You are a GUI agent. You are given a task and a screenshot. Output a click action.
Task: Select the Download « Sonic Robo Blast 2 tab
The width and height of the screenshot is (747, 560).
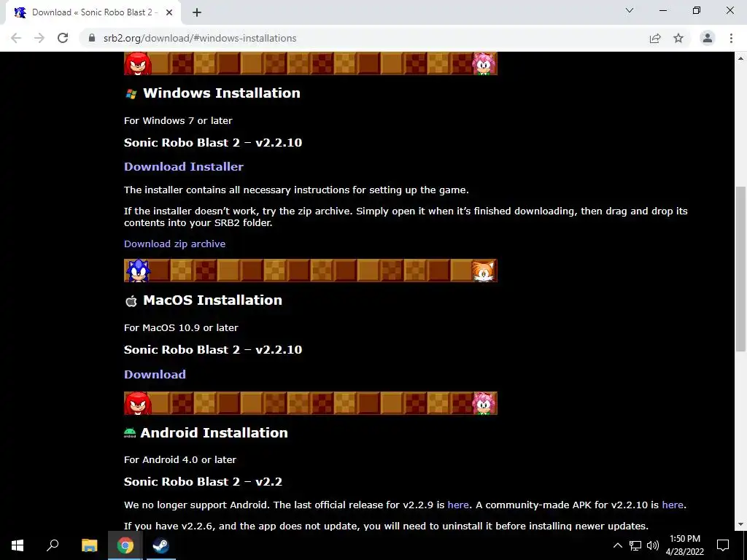coord(93,12)
